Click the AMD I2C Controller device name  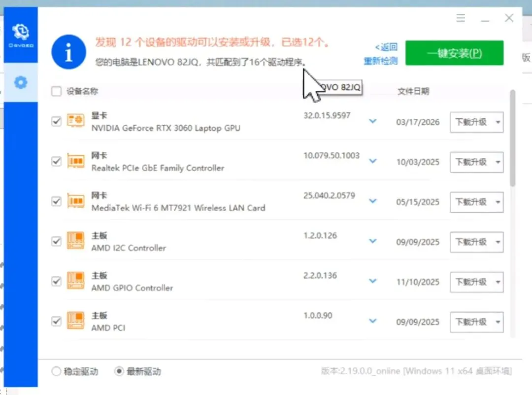click(x=129, y=248)
